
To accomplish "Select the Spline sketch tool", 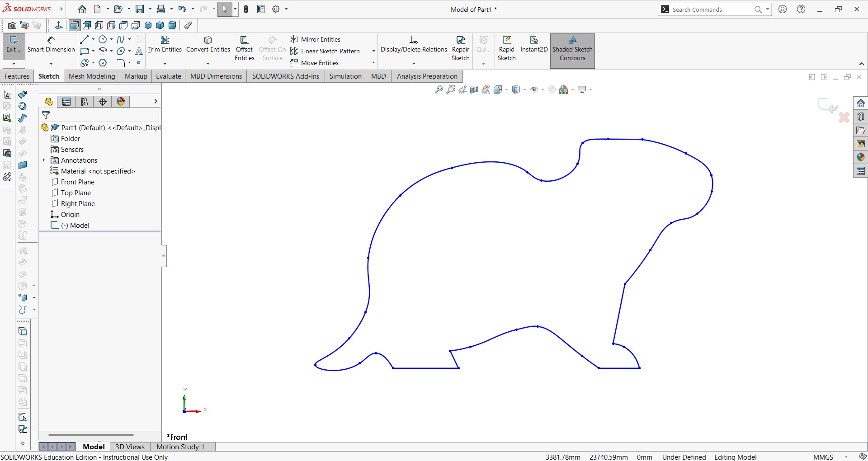I will pyautogui.click(x=121, y=39).
